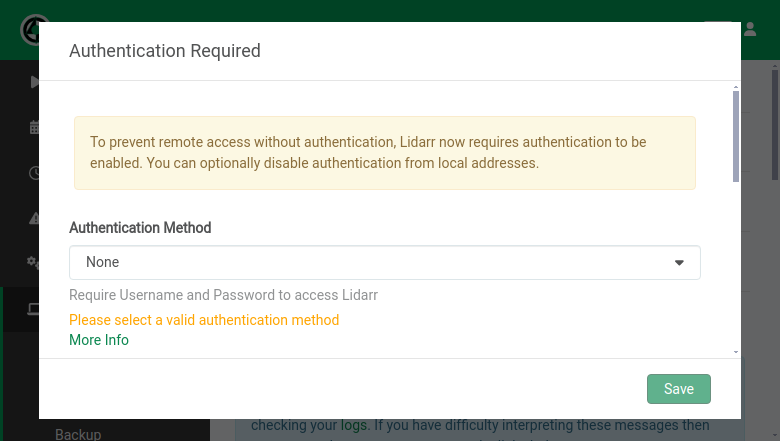Image resolution: width=780 pixels, height=441 pixels.
Task: Click the caret arrow of authentication select
Action: 679,263
